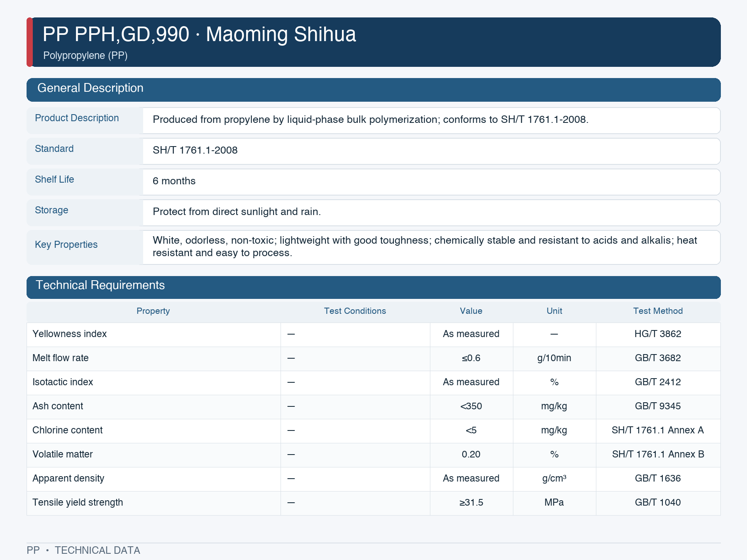Select the Melt flow rate row name
Viewport: 747px width, 560px height.
tap(61, 358)
